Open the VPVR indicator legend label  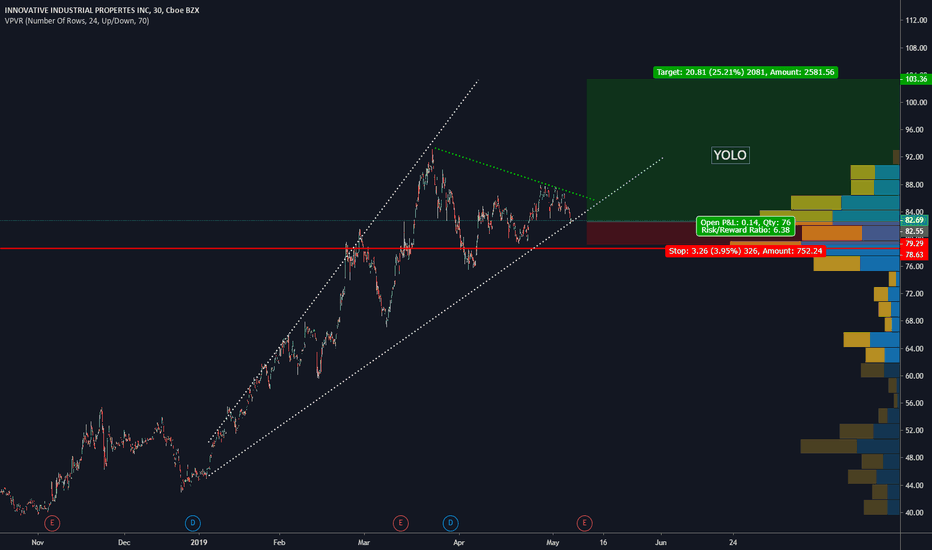coord(77,21)
